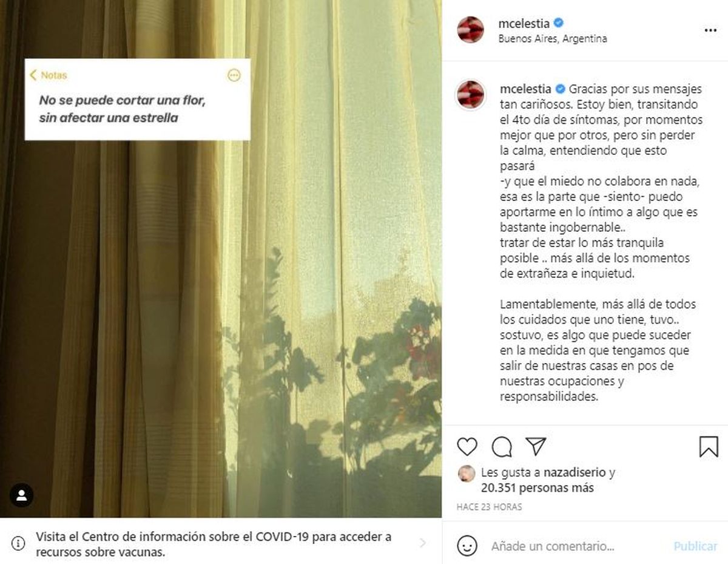Open the three-dot more options menu

(x=710, y=30)
